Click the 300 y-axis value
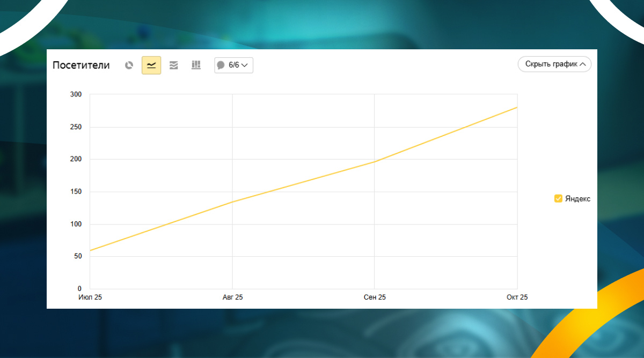Viewport: 644px width, 358px height. tap(76, 95)
